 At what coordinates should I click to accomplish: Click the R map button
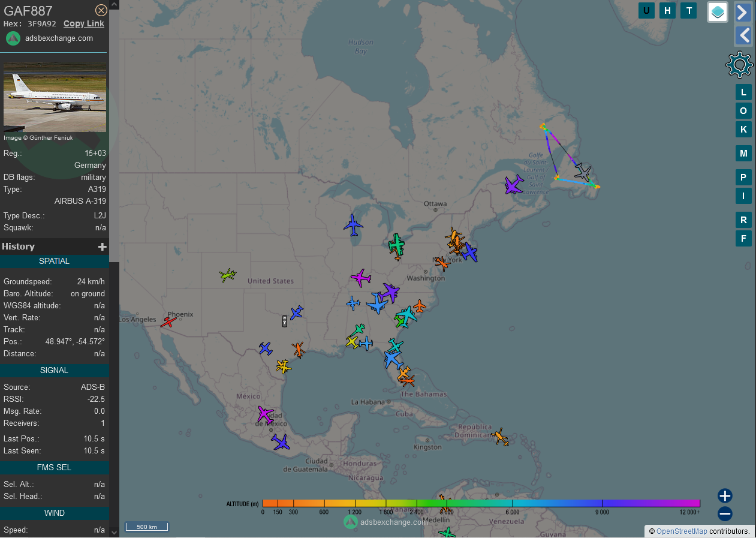click(x=743, y=220)
